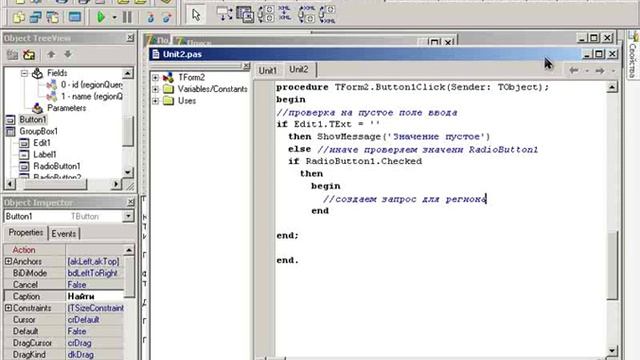Click Object TreeView vertical scroll down arrow
Screen dimensions: 640x360
click(x=128, y=172)
